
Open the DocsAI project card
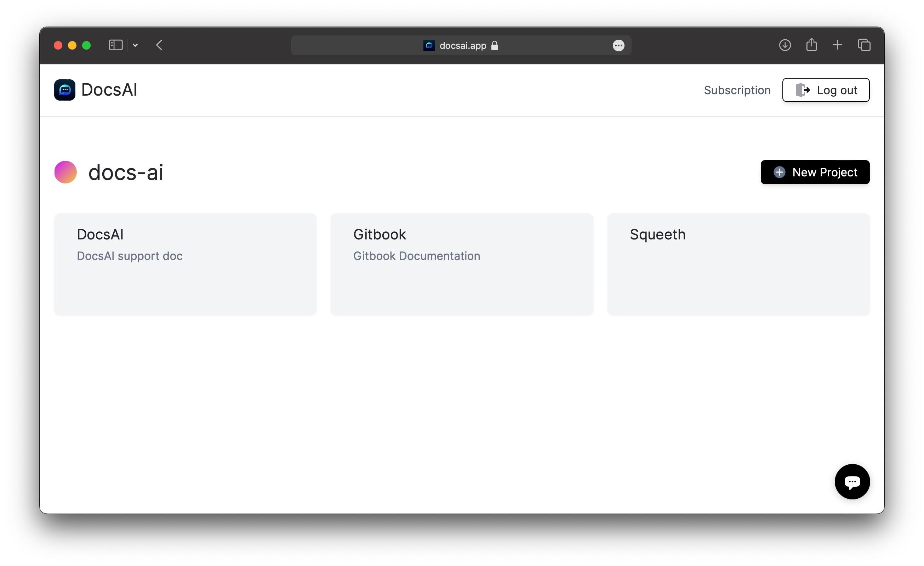coord(185,264)
